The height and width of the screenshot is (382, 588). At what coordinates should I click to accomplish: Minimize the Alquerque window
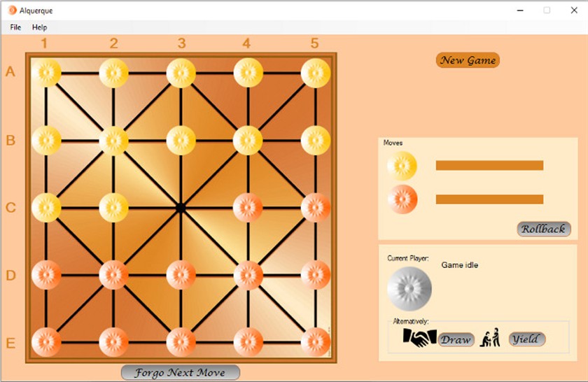pos(519,10)
